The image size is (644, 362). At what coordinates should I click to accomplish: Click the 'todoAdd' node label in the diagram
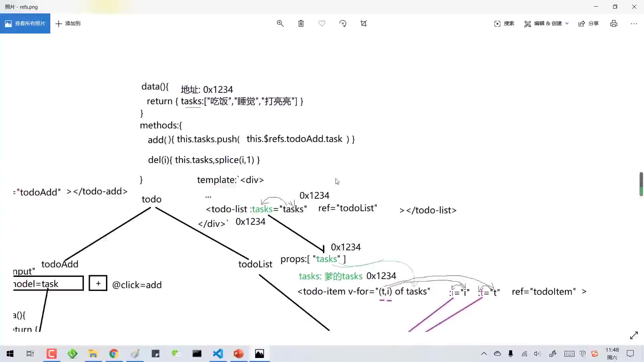pos(60,264)
